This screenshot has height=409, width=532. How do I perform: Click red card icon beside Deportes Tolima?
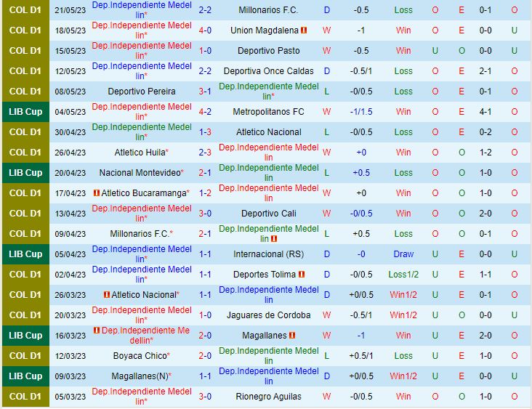point(302,275)
